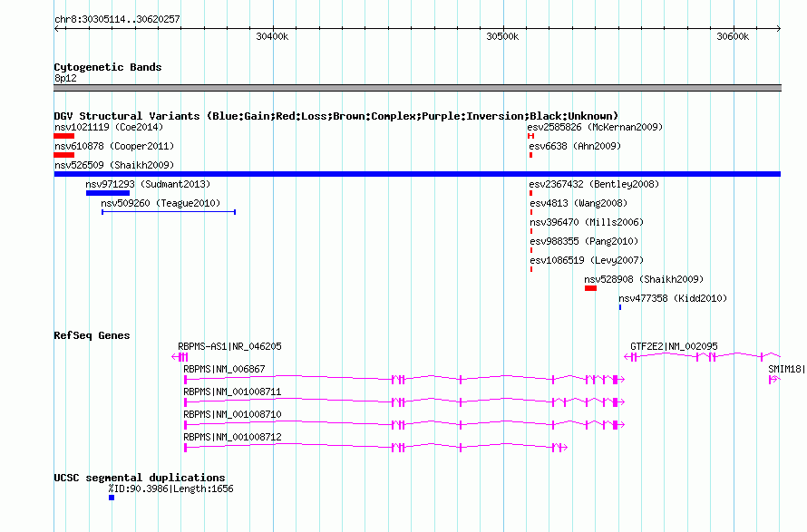This screenshot has height=532, width=807.
Task: Open the nsv610878 (Cooper2011) variant label
Action: 114,146
